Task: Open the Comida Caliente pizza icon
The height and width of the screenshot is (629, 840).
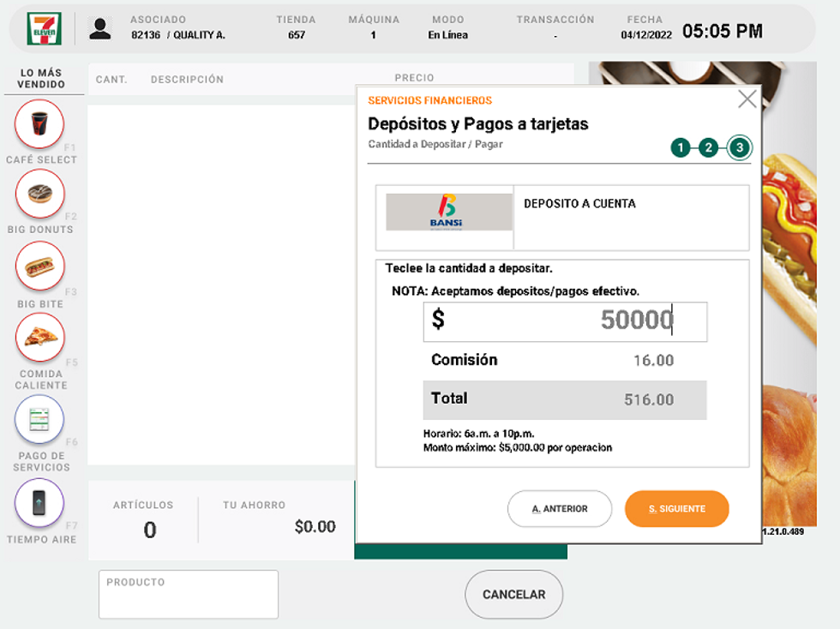Action: click(39, 338)
